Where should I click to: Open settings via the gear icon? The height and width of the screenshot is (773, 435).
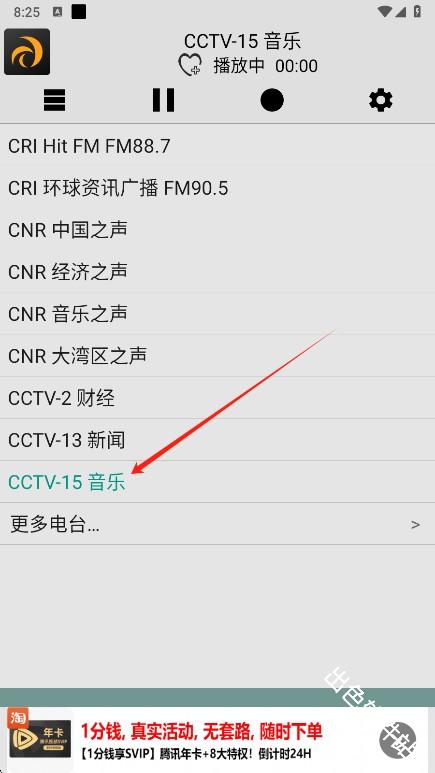pos(381,101)
